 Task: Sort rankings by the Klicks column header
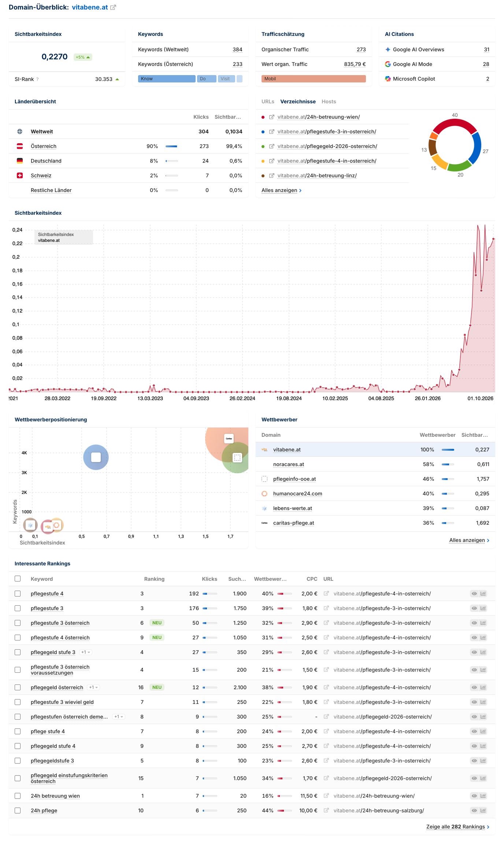click(210, 579)
